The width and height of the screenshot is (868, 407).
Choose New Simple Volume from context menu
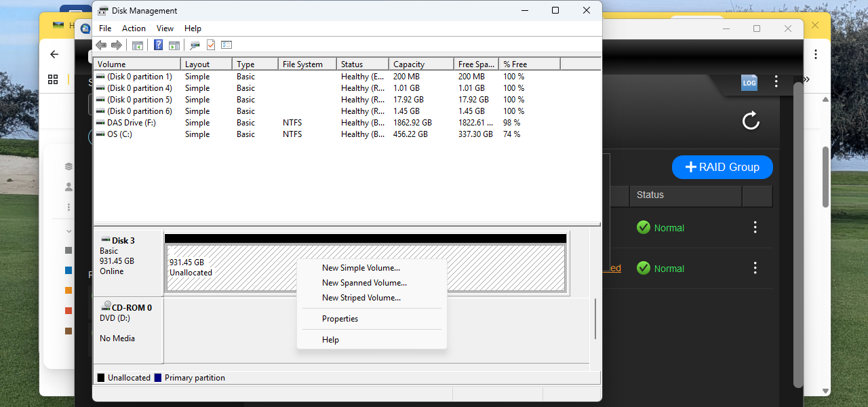pos(361,268)
